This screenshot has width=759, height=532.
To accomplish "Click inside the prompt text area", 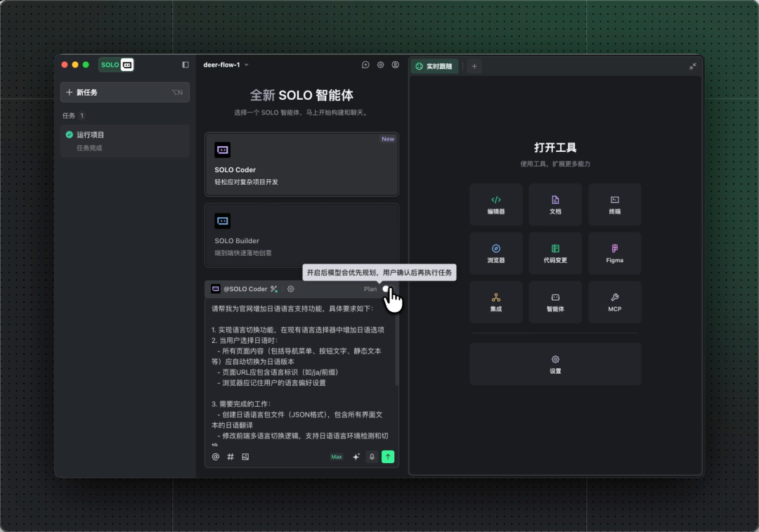I will (x=299, y=372).
